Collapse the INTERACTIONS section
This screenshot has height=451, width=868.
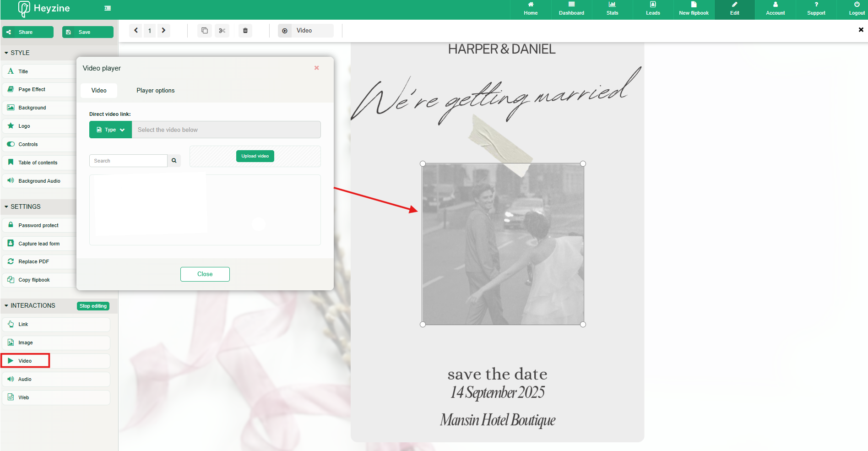30,305
